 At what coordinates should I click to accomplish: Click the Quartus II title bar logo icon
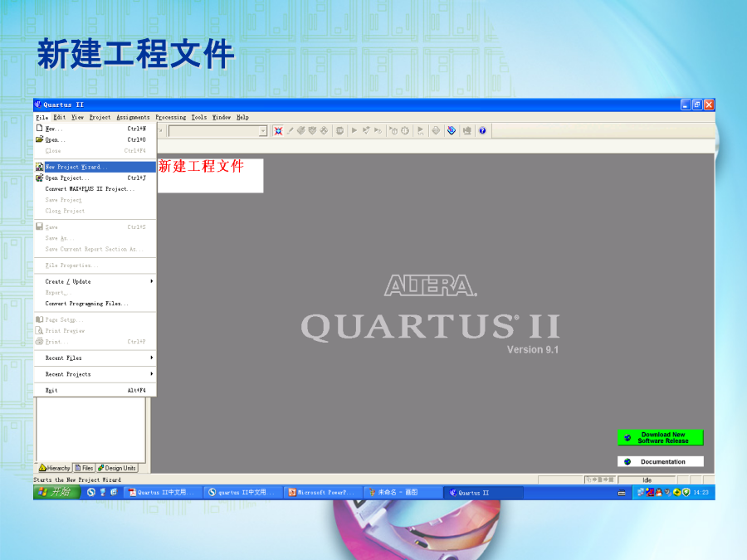coord(38,105)
